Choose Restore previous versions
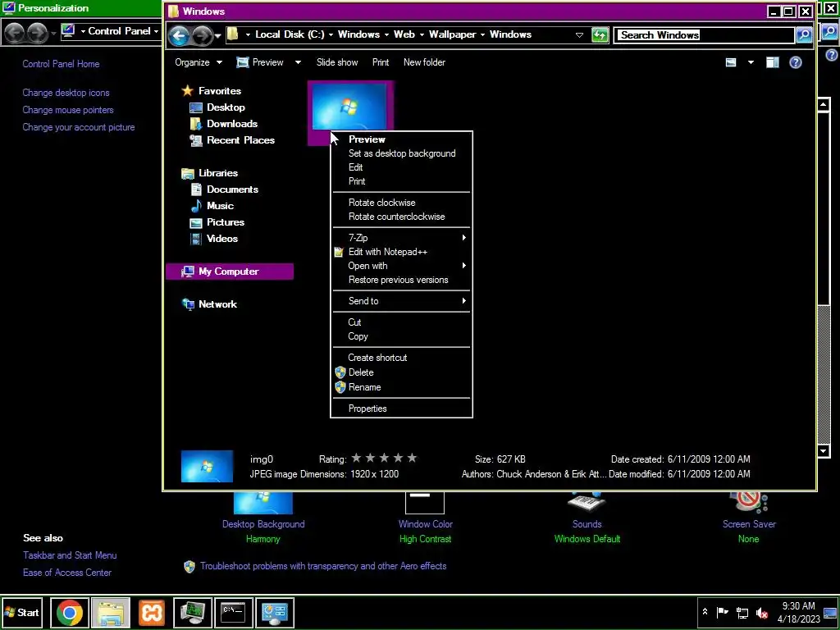Screen dimensions: 840x630 click(x=401, y=280)
